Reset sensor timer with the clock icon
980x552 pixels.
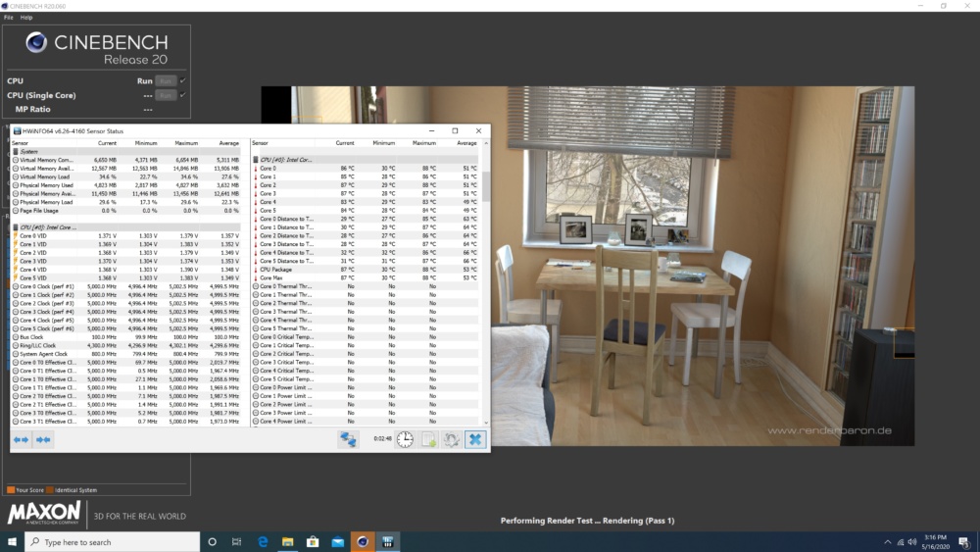tap(405, 439)
